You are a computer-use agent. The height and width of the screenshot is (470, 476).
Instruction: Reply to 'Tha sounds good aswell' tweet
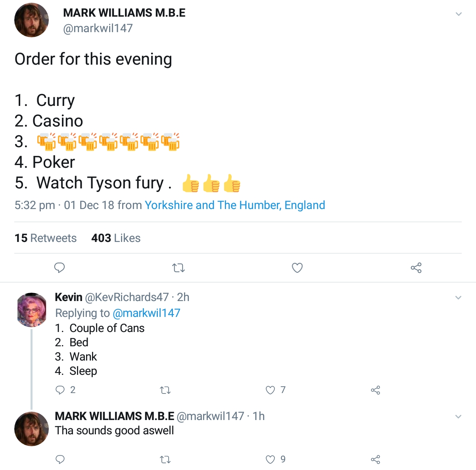[x=60, y=459]
